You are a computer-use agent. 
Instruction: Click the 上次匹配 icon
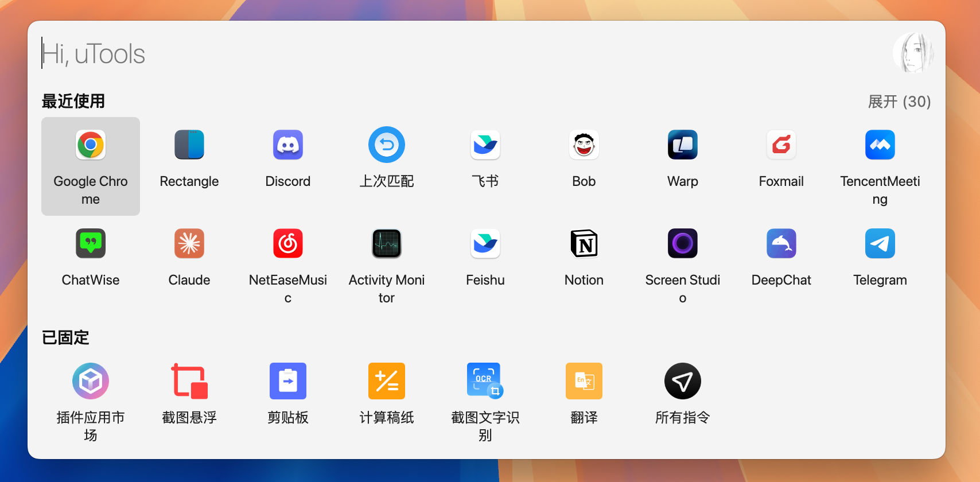(x=387, y=145)
